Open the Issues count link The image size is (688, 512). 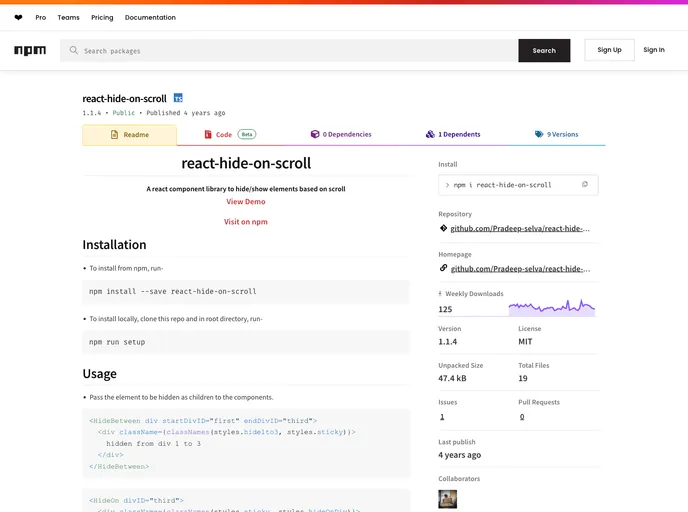pyautogui.click(x=442, y=417)
